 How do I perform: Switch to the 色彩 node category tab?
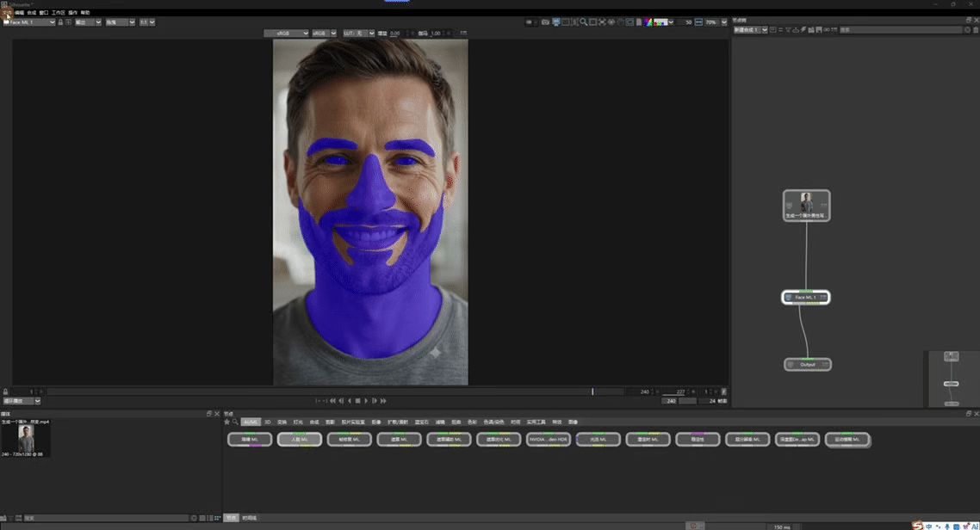(472, 422)
